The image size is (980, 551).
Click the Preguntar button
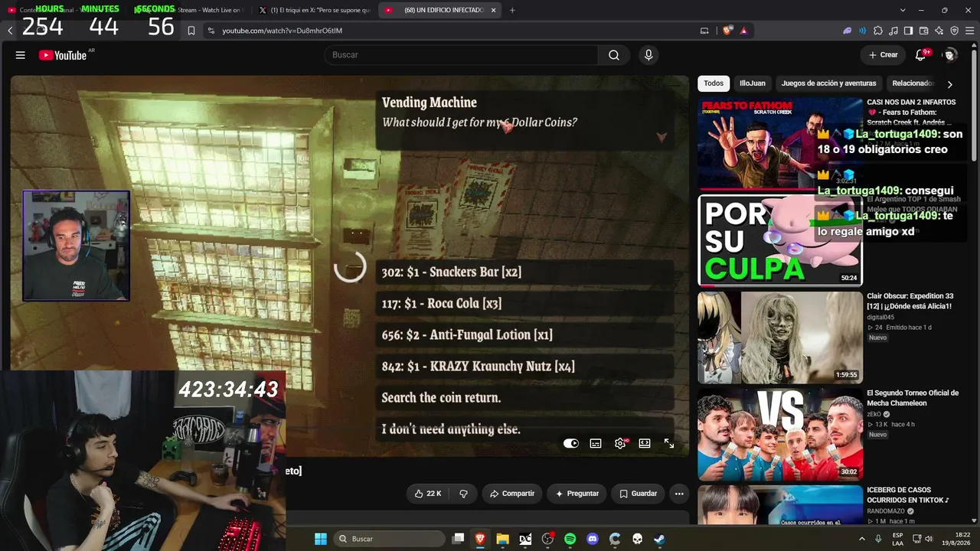pyautogui.click(x=577, y=494)
